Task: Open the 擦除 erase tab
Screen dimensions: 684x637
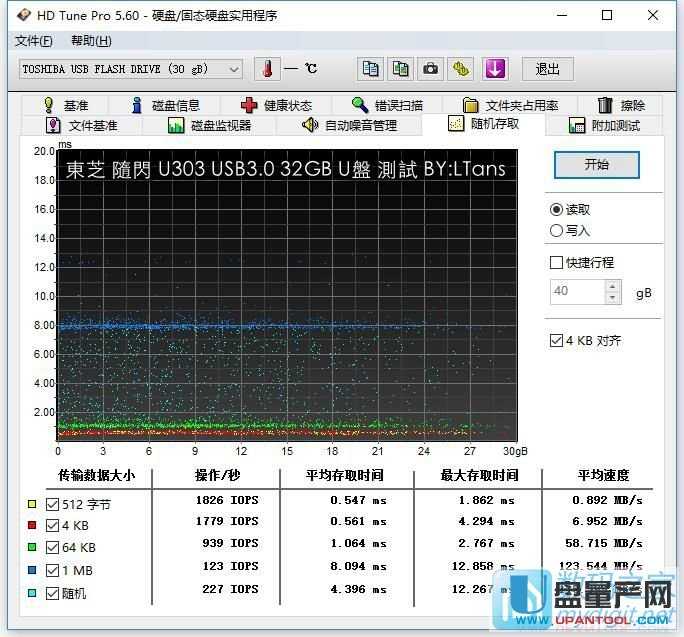Action: click(621, 105)
